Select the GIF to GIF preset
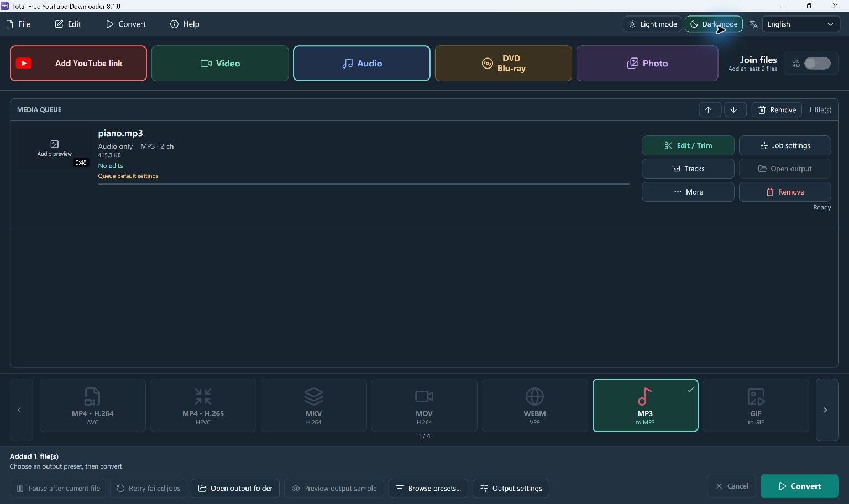 (x=756, y=406)
